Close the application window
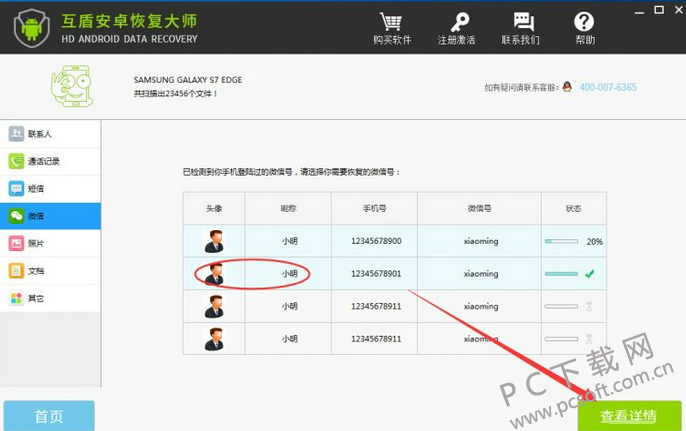 click(x=679, y=10)
